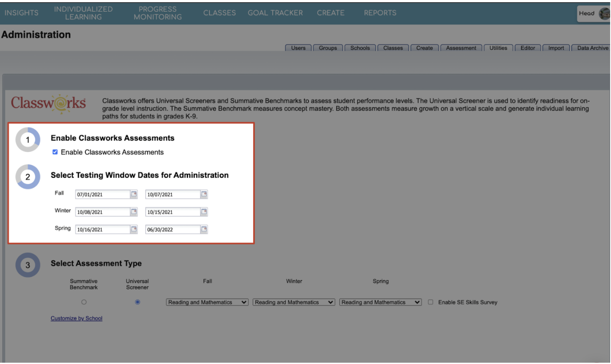Viewport: 611px width, 364px height.
Task: Click the Fall start date field
Action: tap(102, 195)
